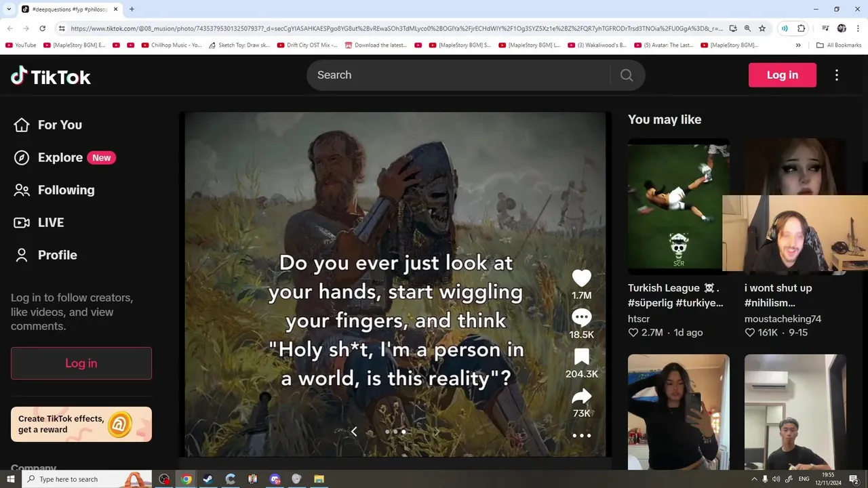Open the Chrome extensions puzzle icon

[802, 28]
